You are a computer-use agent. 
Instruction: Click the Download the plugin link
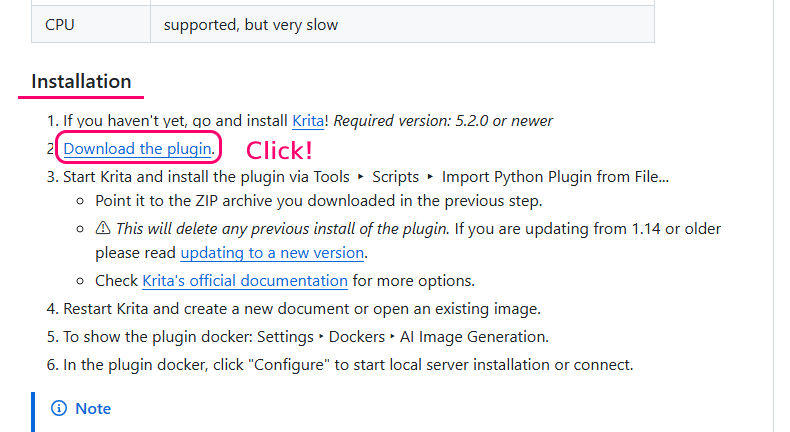click(137, 149)
